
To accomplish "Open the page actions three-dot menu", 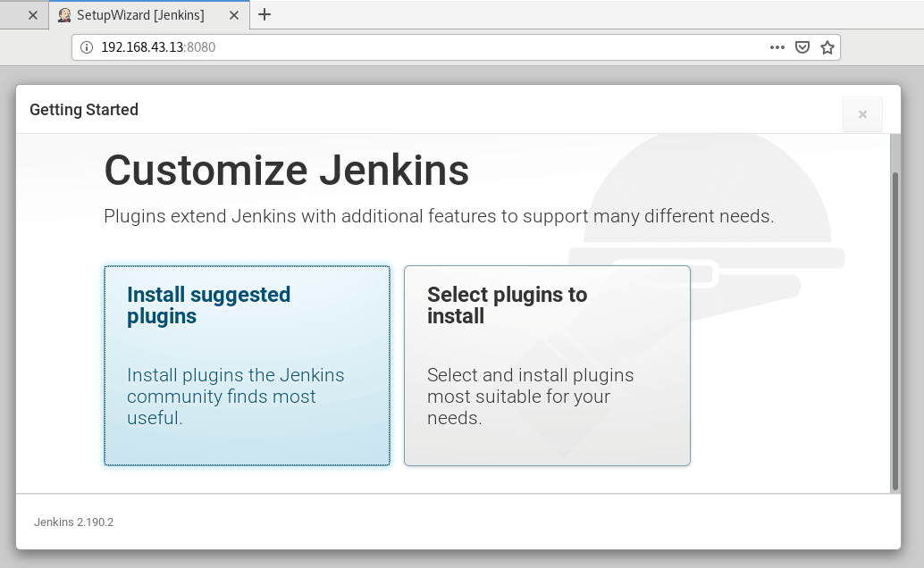I will click(x=777, y=47).
